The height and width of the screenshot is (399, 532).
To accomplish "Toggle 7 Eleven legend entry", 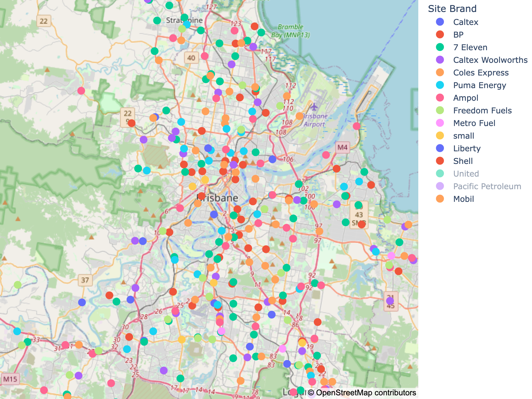I will pos(470,48).
